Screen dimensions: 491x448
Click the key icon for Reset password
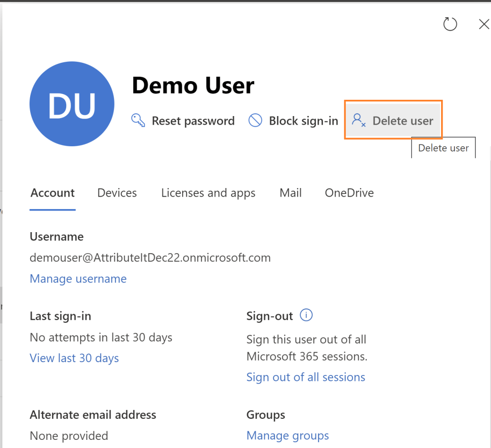pos(138,120)
